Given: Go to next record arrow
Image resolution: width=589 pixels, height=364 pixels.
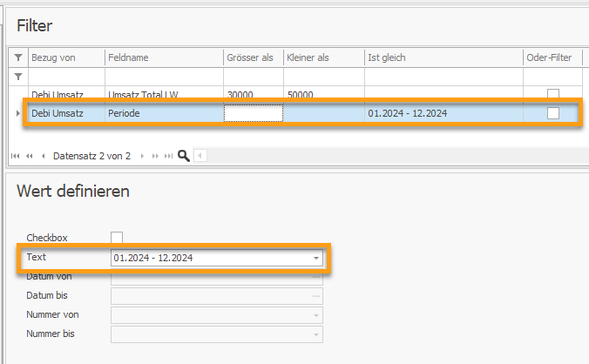Looking at the screenshot, I should (x=142, y=156).
